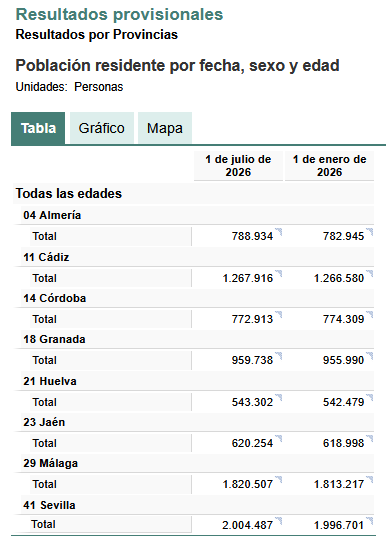This screenshot has height=541, width=386.
Task: Click the Resultados provisionales heading link
Action: click(x=119, y=14)
